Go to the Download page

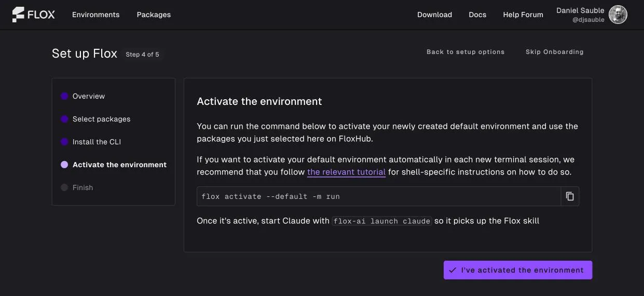[434, 15]
